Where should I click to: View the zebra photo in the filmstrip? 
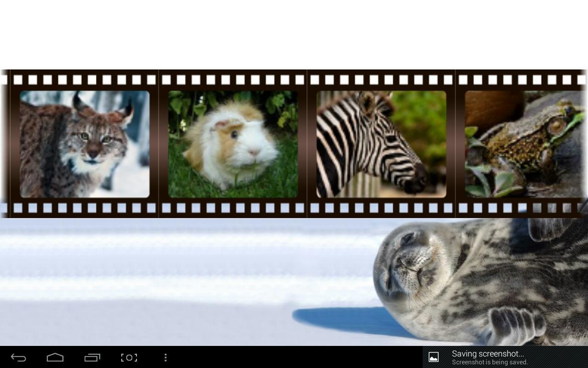[x=381, y=144]
